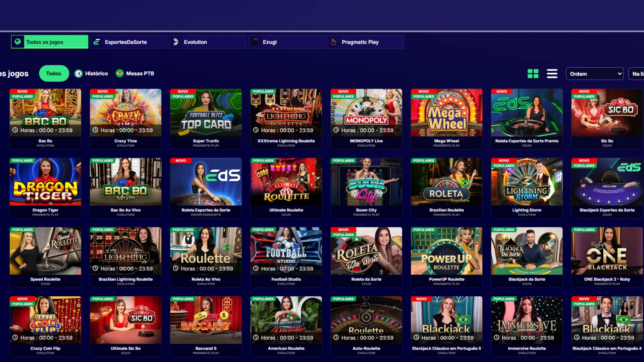Image resolution: width=644 pixels, height=362 pixels.
Task: Open Blackjack Clássico em Português 5 thumbnail
Action: 446,320
